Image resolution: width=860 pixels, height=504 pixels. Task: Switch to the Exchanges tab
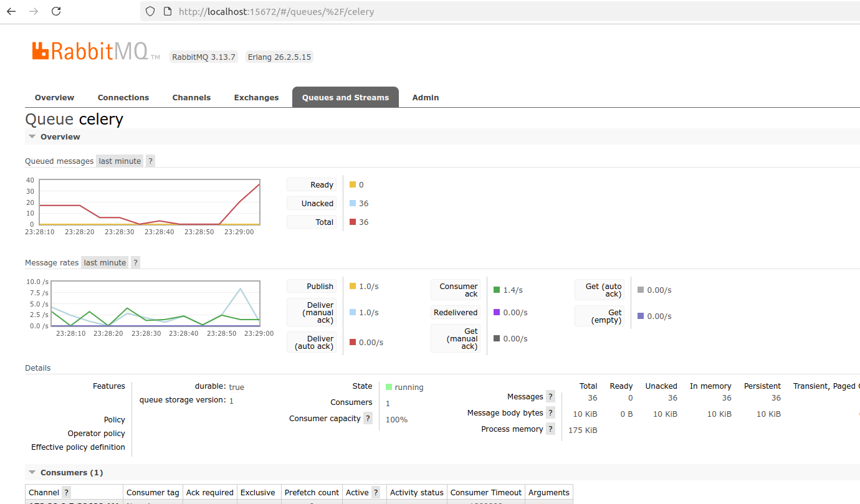(x=256, y=97)
